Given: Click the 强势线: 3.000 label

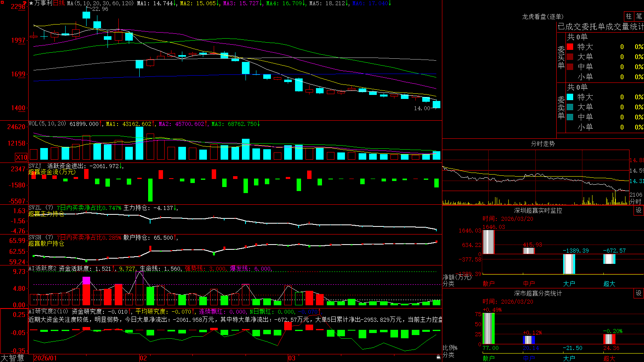Looking at the screenshot, I should click(x=205, y=269).
